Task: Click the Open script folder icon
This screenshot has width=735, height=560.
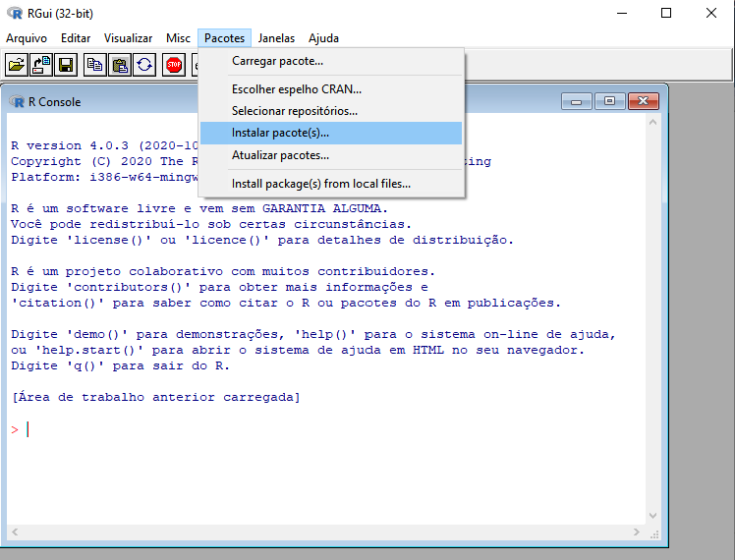Action: click(x=17, y=65)
